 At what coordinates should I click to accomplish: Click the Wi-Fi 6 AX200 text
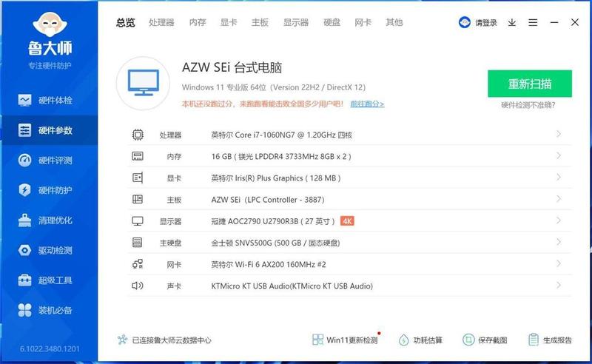click(x=269, y=264)
